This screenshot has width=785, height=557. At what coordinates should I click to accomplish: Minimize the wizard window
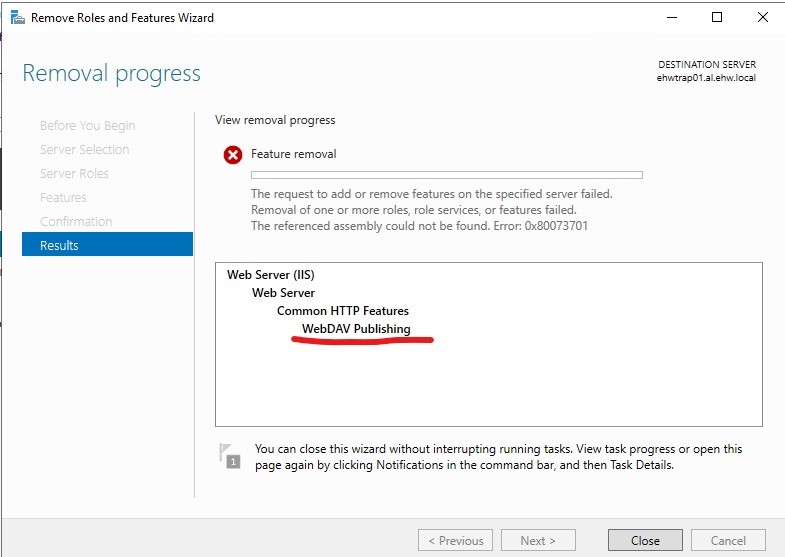(672, 18)
